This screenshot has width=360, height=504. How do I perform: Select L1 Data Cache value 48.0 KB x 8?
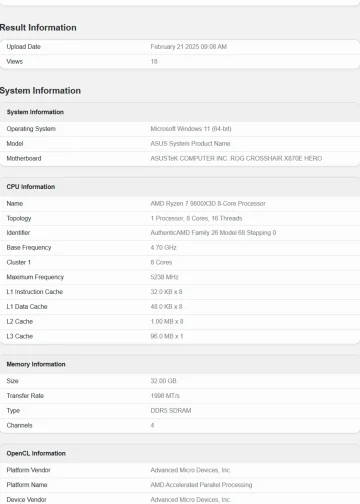166,307
